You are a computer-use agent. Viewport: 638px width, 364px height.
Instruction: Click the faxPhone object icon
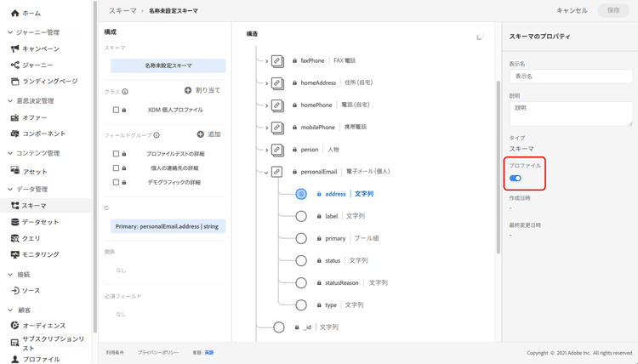[x=277, y=61]
